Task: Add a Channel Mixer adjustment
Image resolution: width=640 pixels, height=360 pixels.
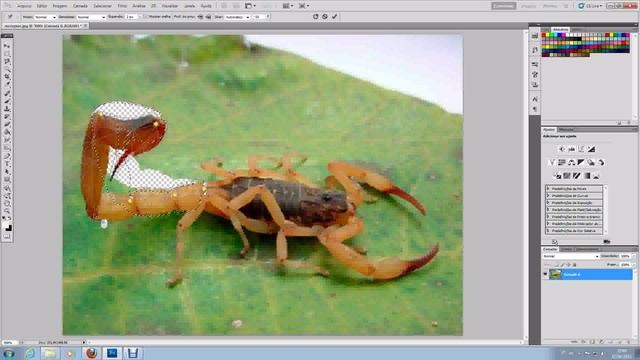Action: point(601,162)
